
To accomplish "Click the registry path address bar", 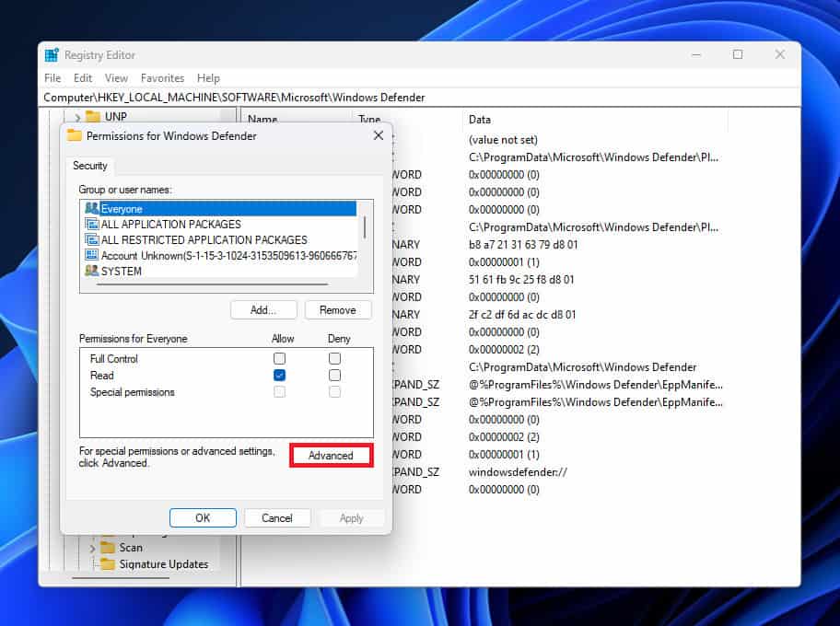I will click(419, 98).
